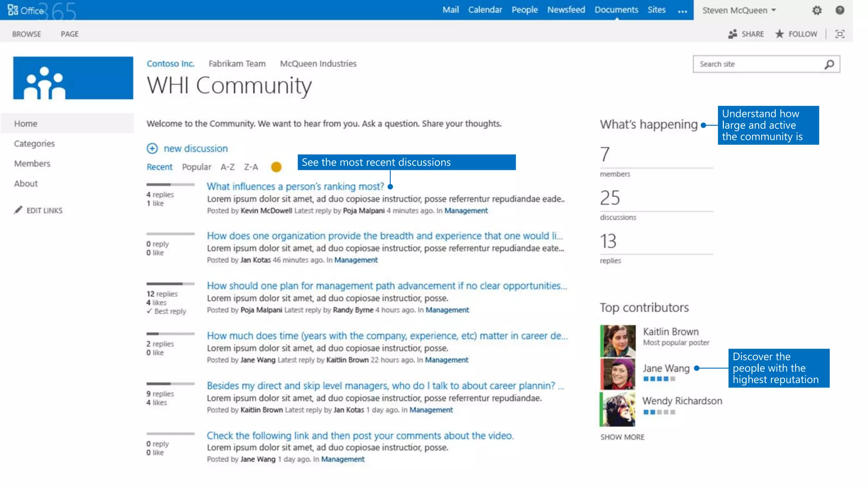Open Newsfeed
Viewport: 868px width, 488px height.
pos(566,10)
